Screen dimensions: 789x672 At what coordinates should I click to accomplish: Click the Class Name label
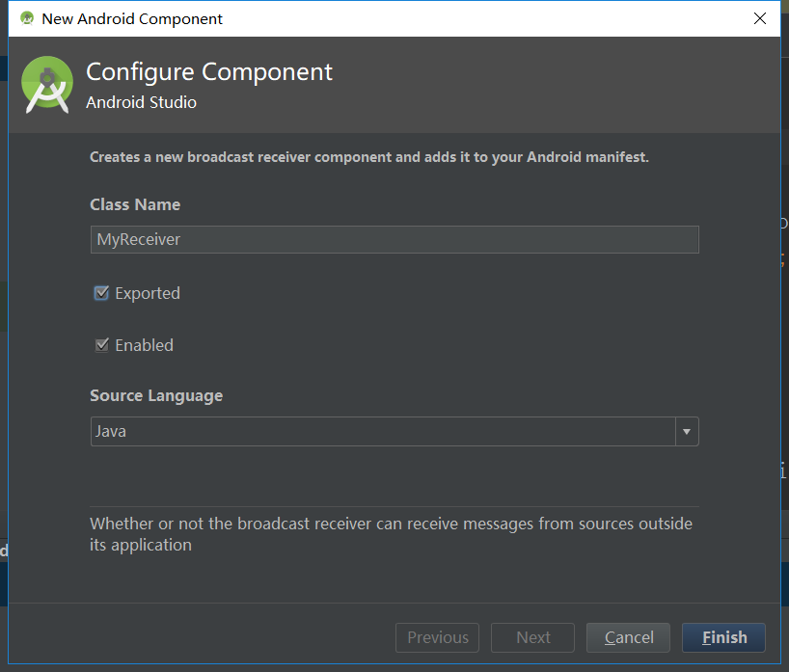[135, 204]
